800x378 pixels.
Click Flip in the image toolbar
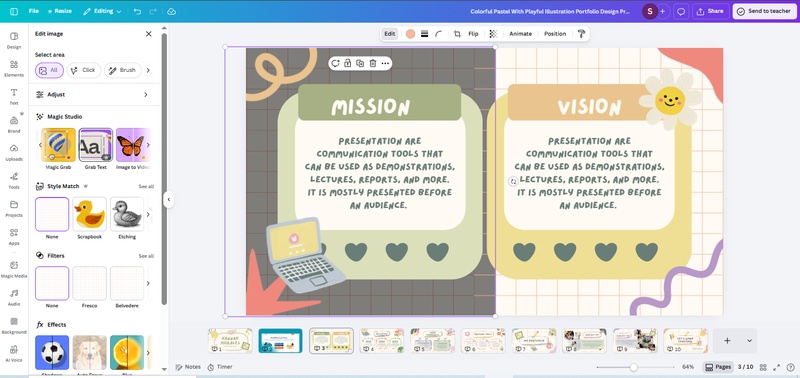point(473,34)
